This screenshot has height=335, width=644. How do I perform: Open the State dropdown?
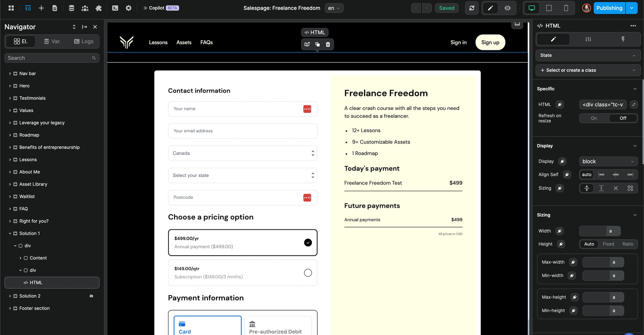point(588,55)
